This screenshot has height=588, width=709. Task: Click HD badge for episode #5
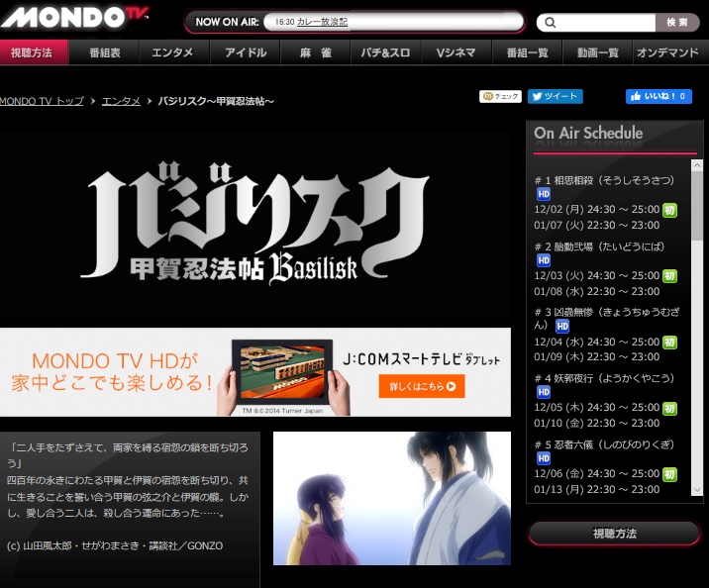click(544, 458)
